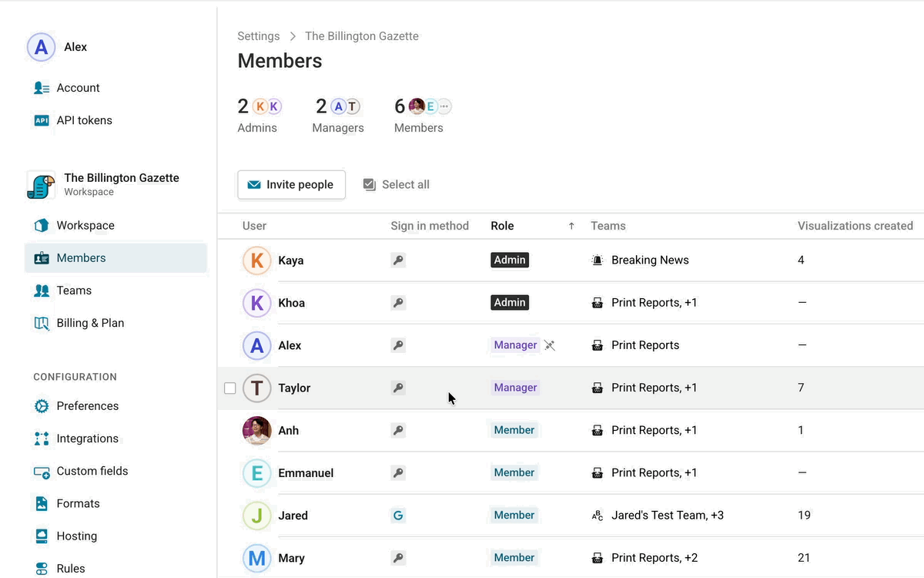Click Anh's profile photo avatar
924x578 pixels.
click(257, 430)
